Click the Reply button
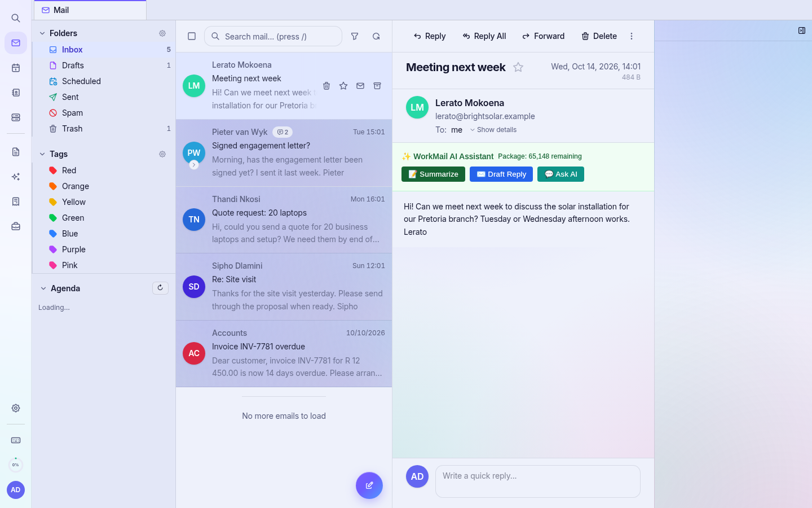812x508 pixels. point(430,36)
